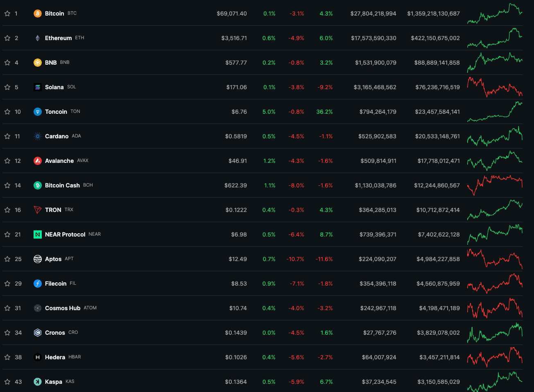Screen dimensions: 534x392
Task: Open the Cronos coin page
Action: pos(55,333)
